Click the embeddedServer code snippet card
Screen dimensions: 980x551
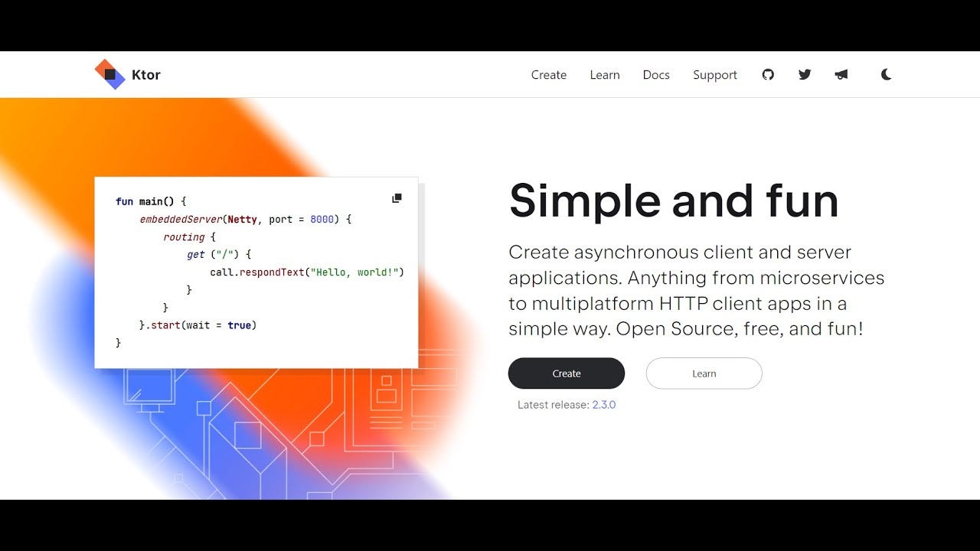pyautogui.click(x=256, y=272)
